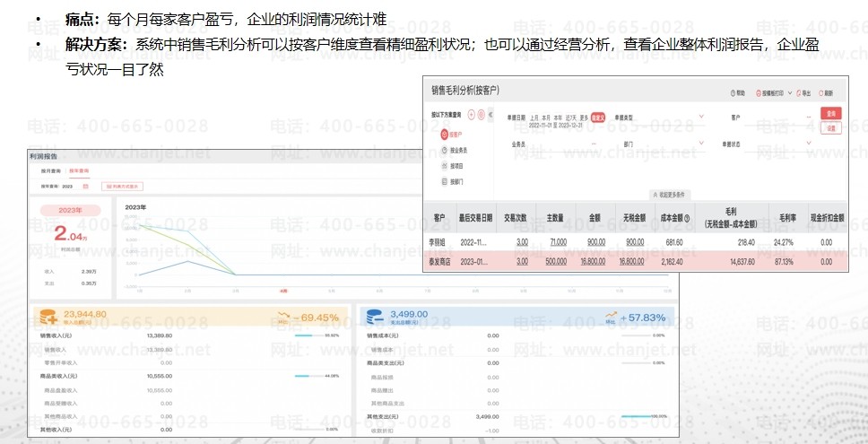Expand the 单据类型 dropdown
This screenshot has height=444, width=868.
(701, 118)
